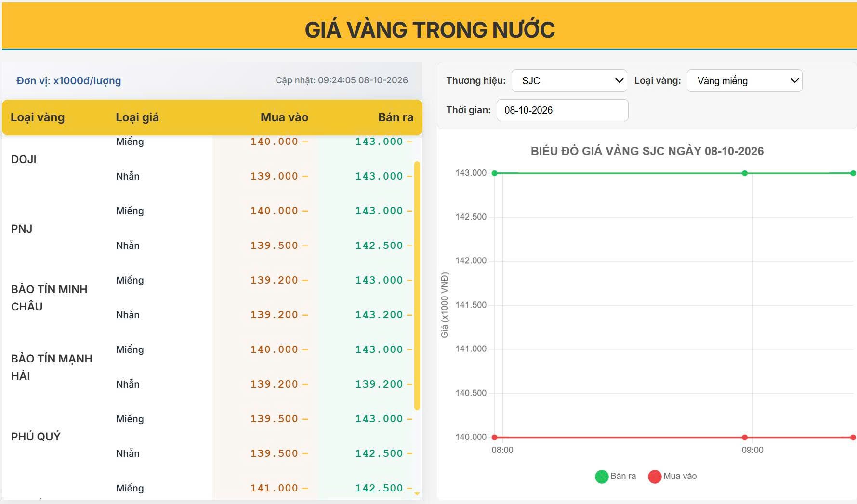Click the red Mua vào point at chart start
857x504 pixels.
point(494,438)
